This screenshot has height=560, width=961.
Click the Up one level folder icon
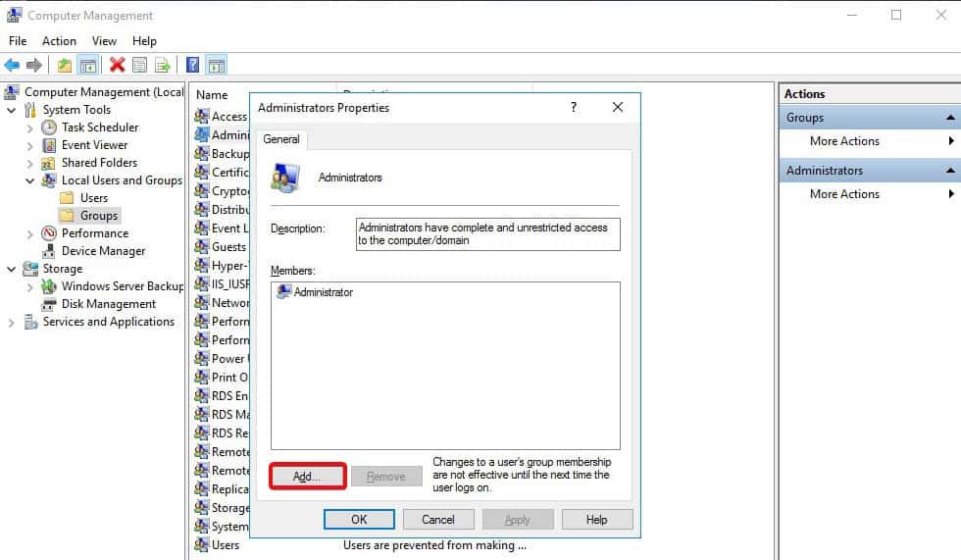pos(65,65)
